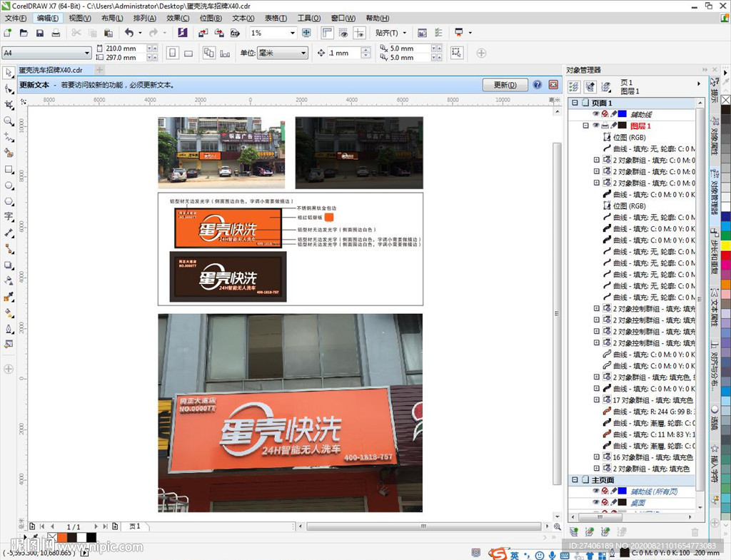Image resolution: width=731 pixels, height=560 pixels.
Task: Click the New document icon
Action: [x=7, y=33]
